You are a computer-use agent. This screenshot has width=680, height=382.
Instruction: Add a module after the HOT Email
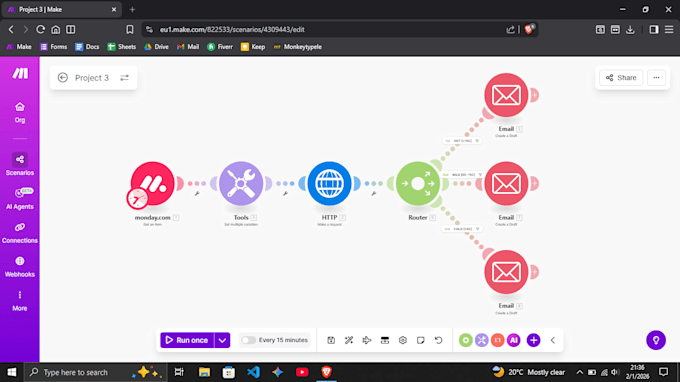point(534,95)
